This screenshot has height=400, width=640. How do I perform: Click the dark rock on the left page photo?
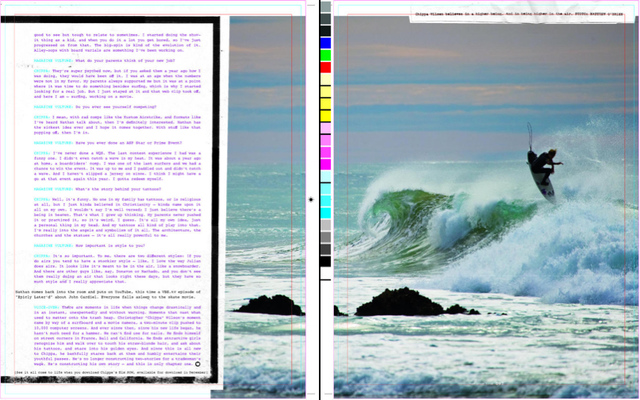[x=270, y=305]
